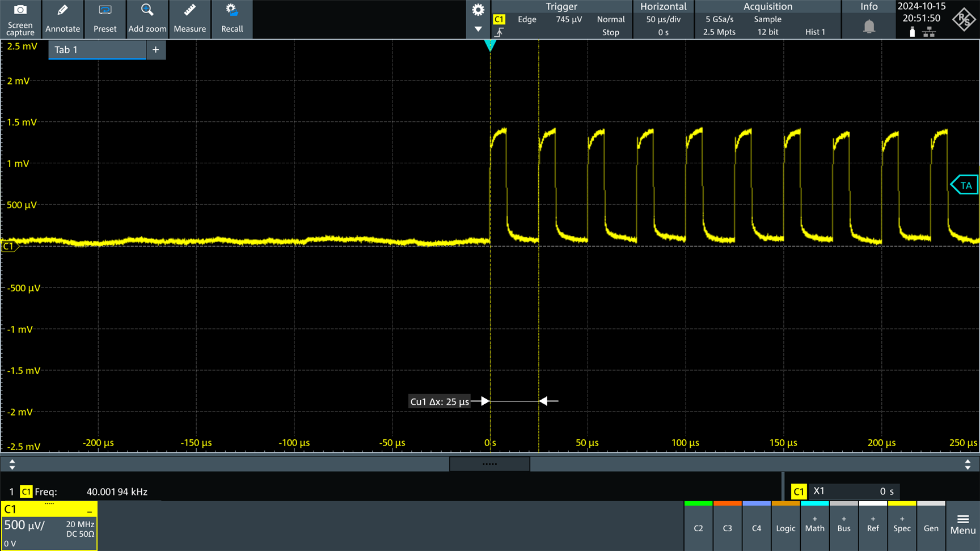Activate the Add zoom magnifier tool
This screenshot has width=980, height=551.
click(147, 19)
